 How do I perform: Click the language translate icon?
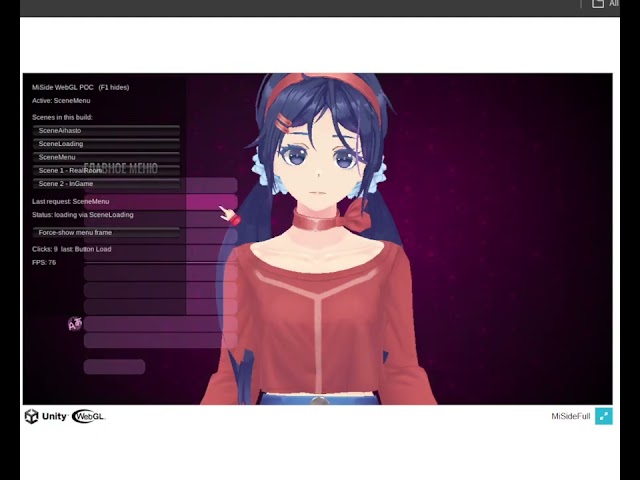(x=75, y=324)
